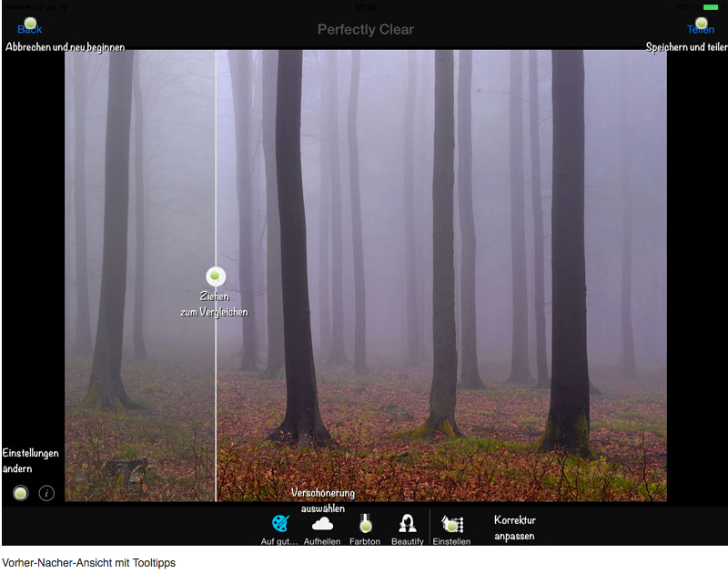The image size is (728, 573).
Task: Select the Farbton flask icon
Action: pos(365,524)
